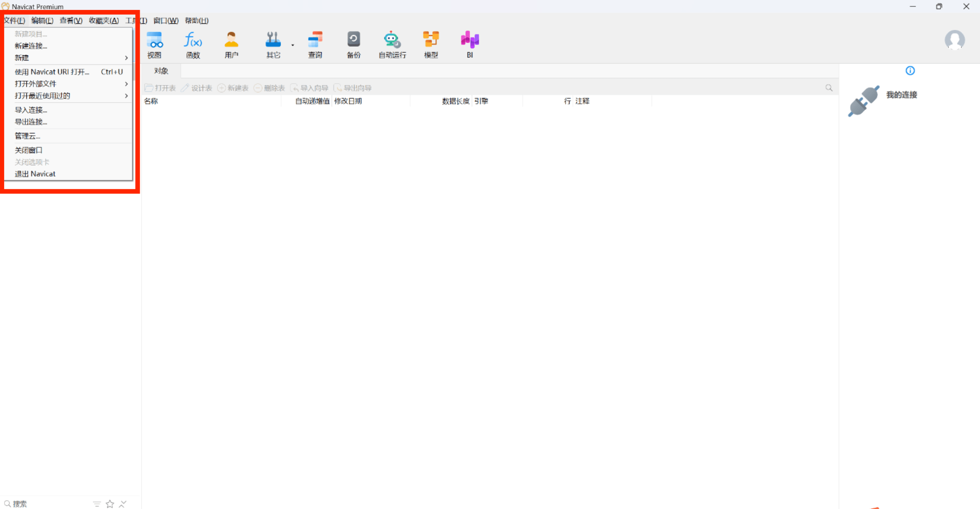Expand the 打开最近使用过的 submenu
The image size is (980, 509).
[x=68, y=96]
